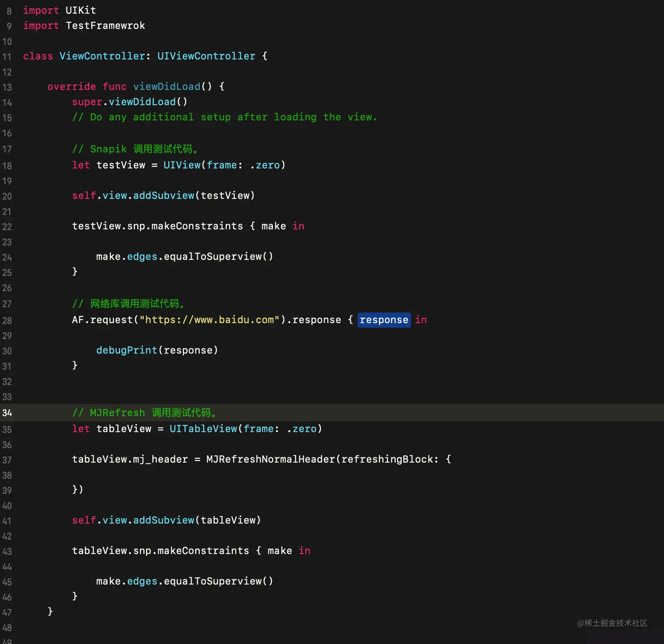Viewport: 664px width, 644px height.
Task: Click '.response' method on line 28
Action: [314, 320]
